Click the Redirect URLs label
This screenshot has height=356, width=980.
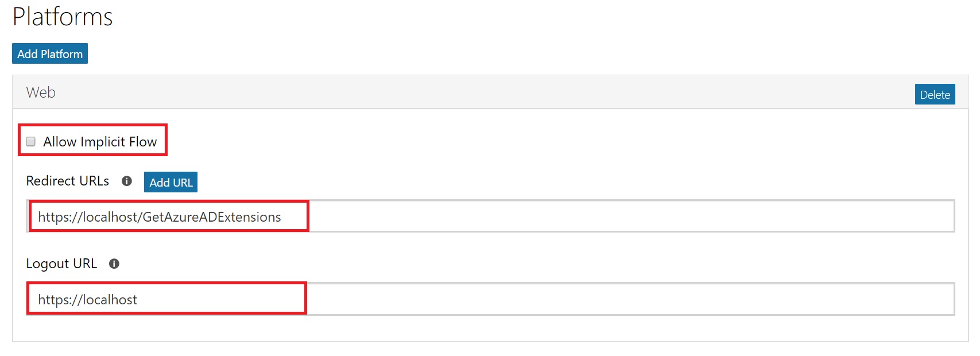coord(68,181)
